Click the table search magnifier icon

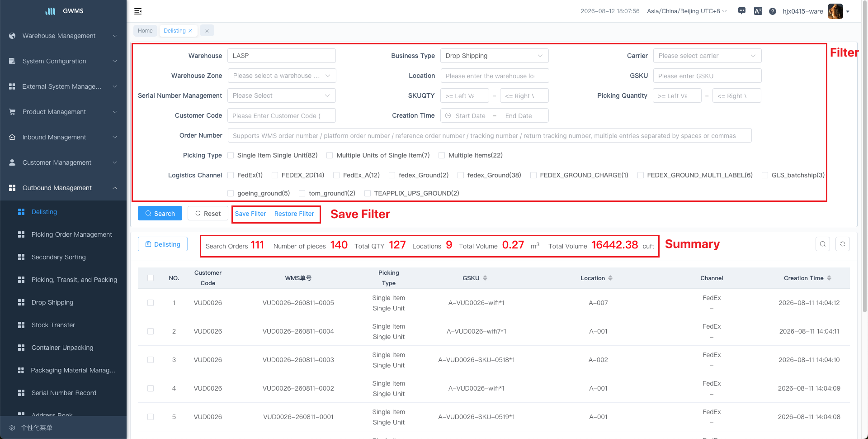[823, 244]
